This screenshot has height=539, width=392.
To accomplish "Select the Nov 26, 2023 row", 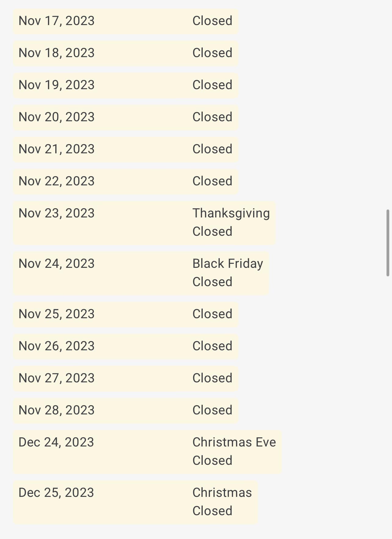I will coord(125,346).
